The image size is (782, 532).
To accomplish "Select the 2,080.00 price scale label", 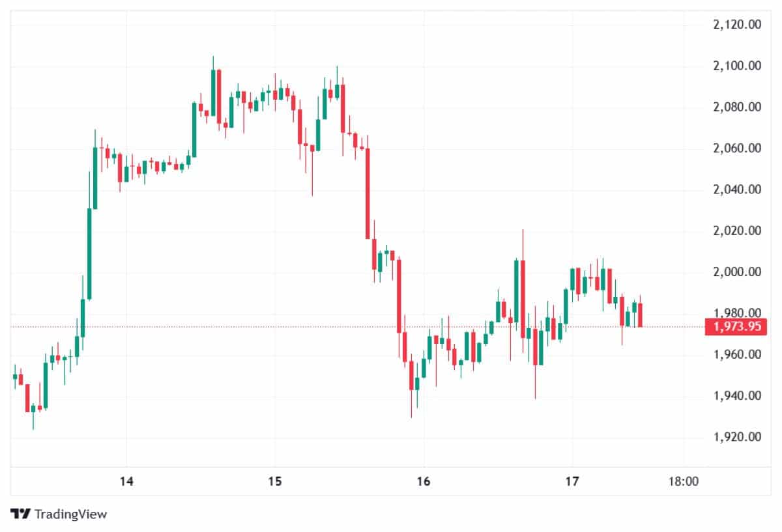I will pyautogui.click(x=738, y=107).
